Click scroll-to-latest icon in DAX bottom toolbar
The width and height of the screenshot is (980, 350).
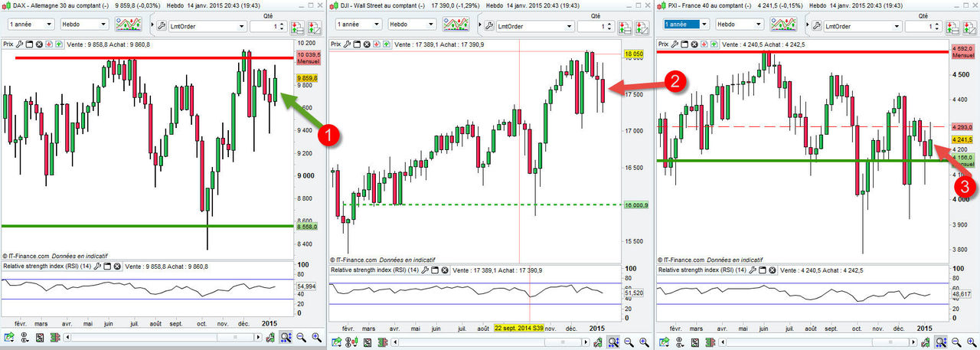[270, 337]
